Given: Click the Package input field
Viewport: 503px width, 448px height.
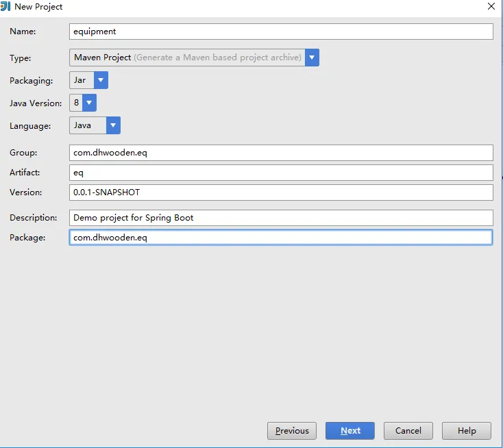Looking at the screenshot, I should (281, 238).
